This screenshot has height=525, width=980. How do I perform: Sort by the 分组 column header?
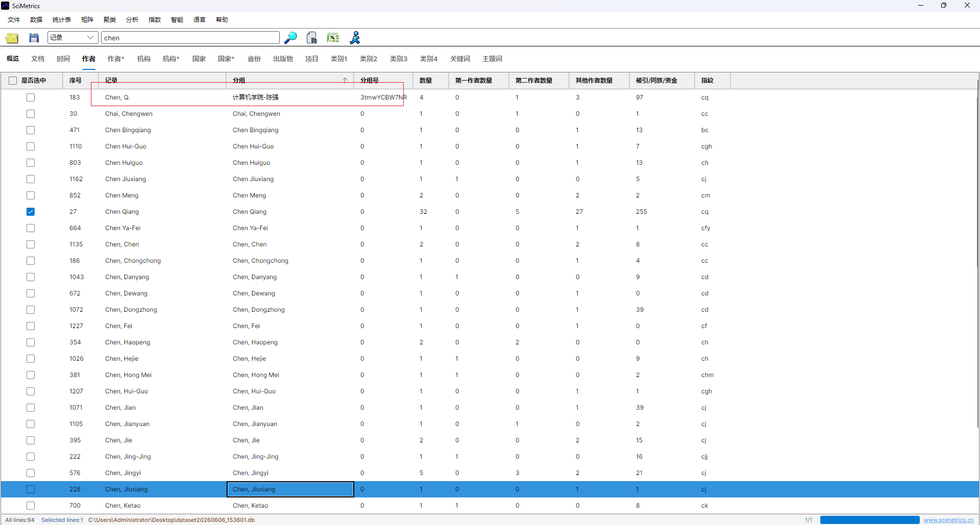290,81
